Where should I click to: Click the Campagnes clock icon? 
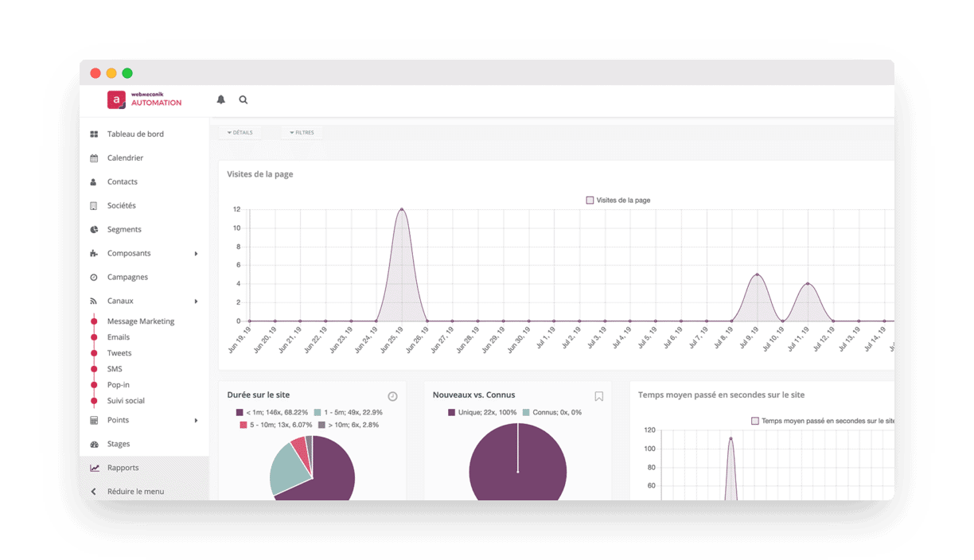[x=94, y=278]
